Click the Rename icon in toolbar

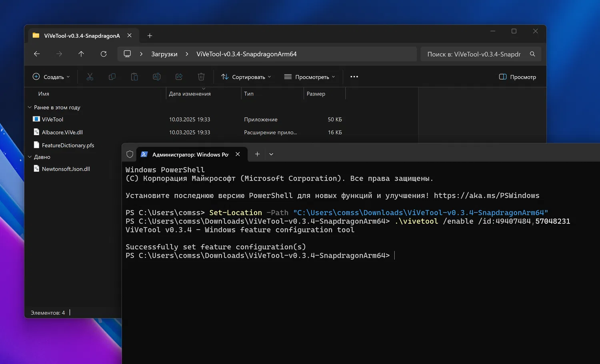[x=157, y=77]
